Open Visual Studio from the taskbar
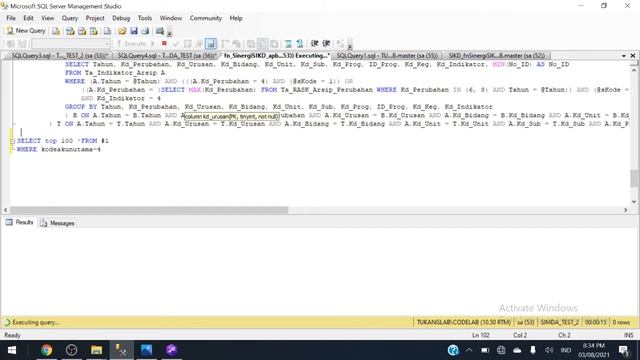640x360 pixels. click(171, 350)
